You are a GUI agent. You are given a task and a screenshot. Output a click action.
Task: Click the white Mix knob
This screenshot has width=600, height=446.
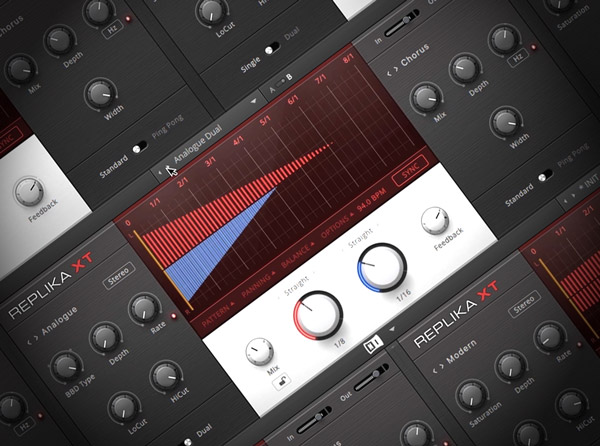tap(259, 351)
